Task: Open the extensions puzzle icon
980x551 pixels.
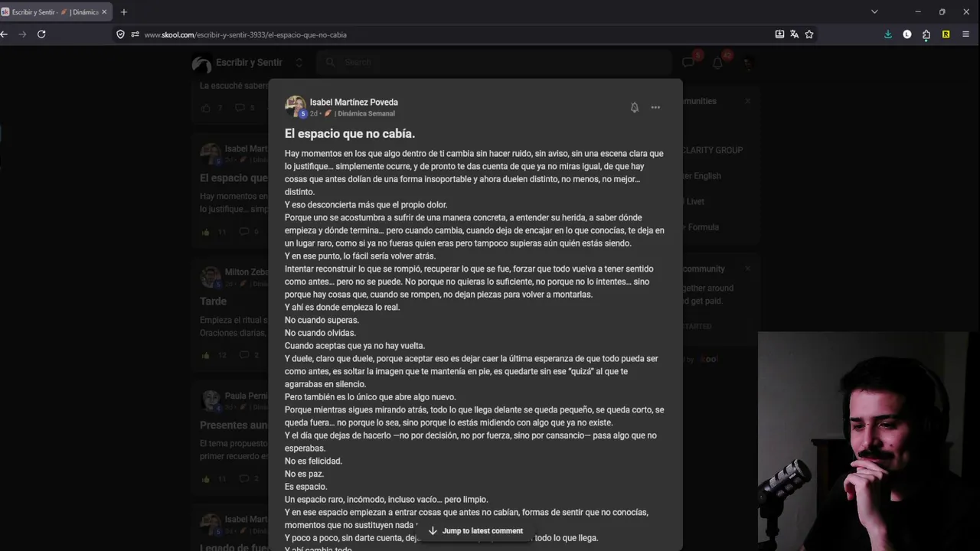Action: [926, 34]
